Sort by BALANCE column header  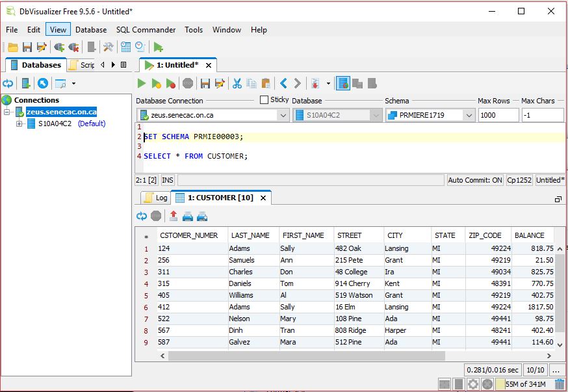[x=532, y=235]
